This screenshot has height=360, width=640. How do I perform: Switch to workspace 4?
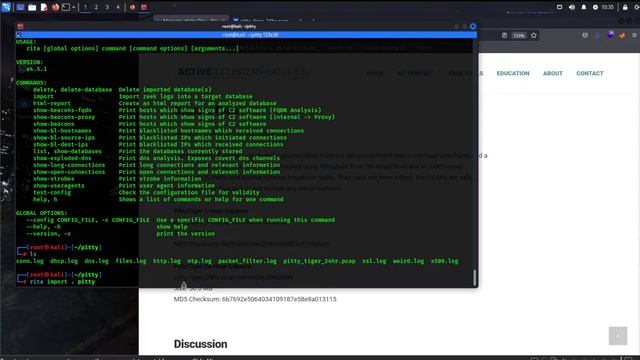118,7
